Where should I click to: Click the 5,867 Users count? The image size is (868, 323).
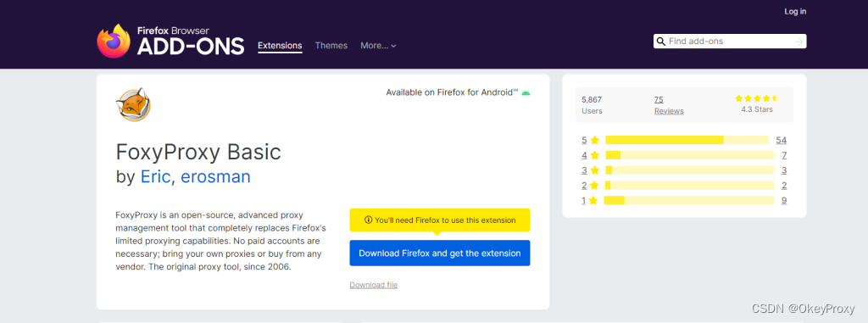click(x=592, y=100)
